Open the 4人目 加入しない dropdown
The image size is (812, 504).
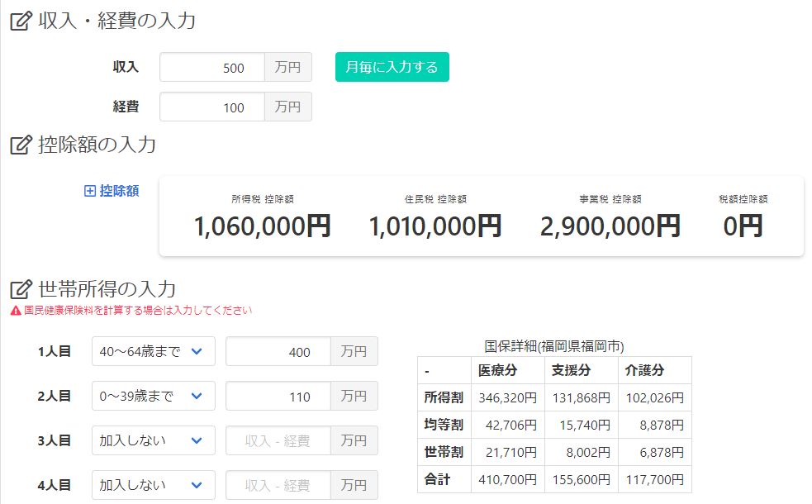[154, 485]
